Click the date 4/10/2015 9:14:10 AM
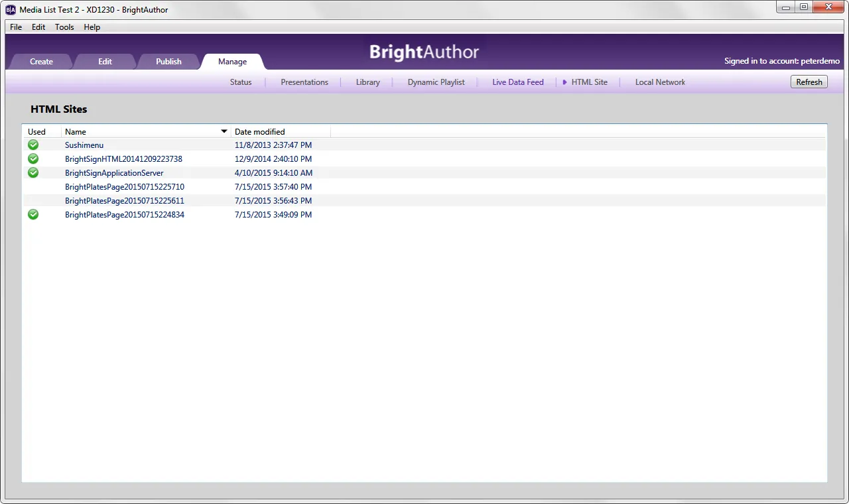This screenshot has height=504, width=849. click(273, 173)
